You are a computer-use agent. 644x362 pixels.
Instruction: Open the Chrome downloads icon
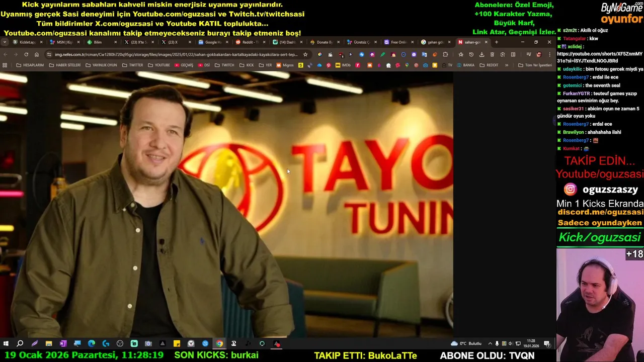click(x=481, y=54)
